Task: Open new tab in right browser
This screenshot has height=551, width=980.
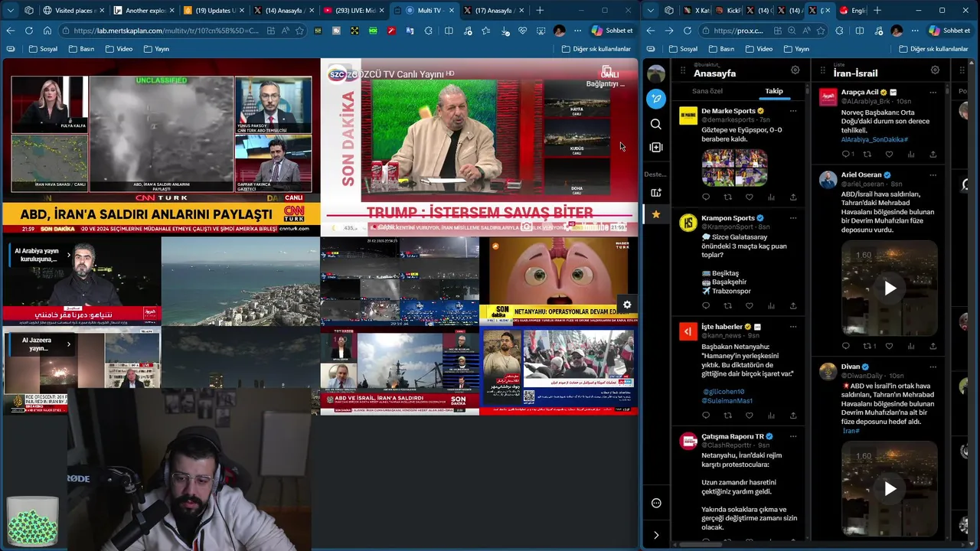Action: point(877,10)
